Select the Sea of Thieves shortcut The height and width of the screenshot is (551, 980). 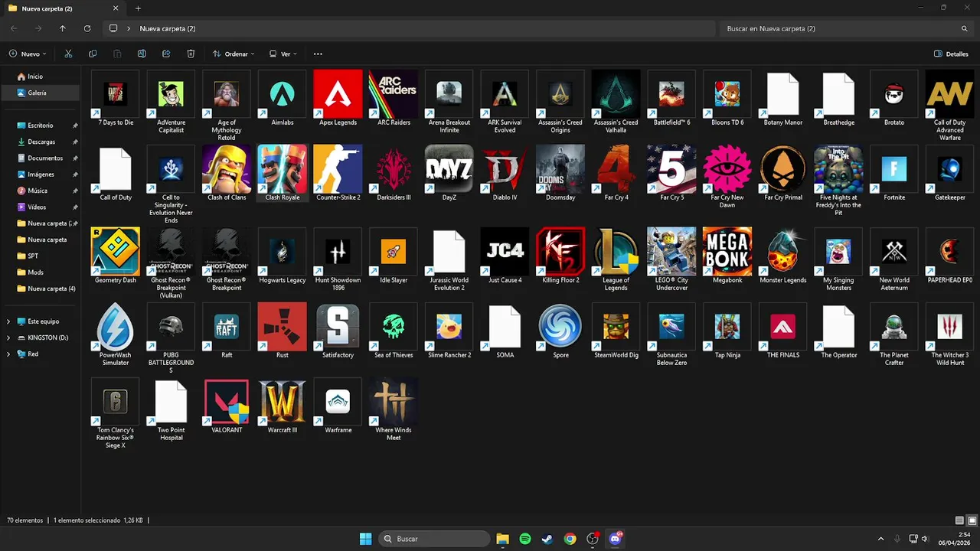394,331
